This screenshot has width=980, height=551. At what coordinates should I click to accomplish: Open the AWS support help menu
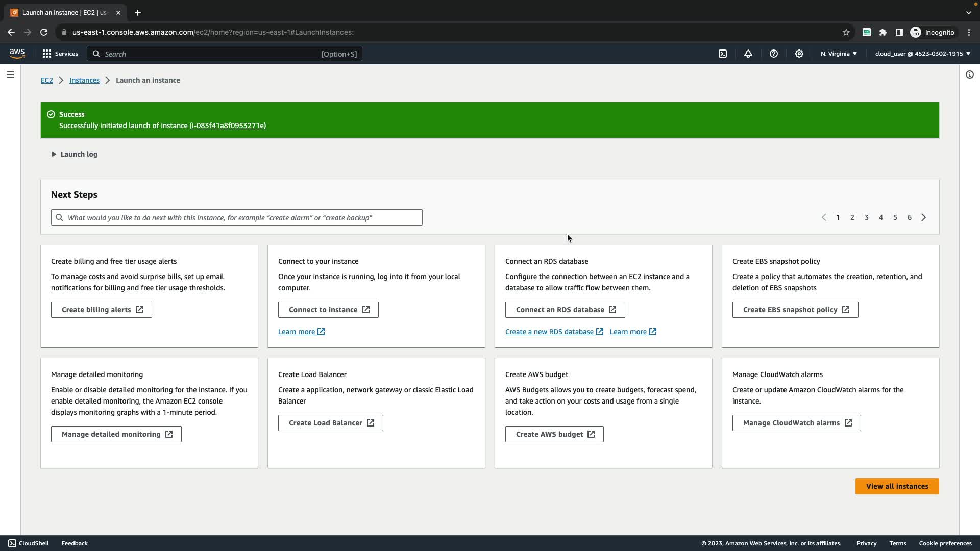pyautogui.click(x=774, y=54)
